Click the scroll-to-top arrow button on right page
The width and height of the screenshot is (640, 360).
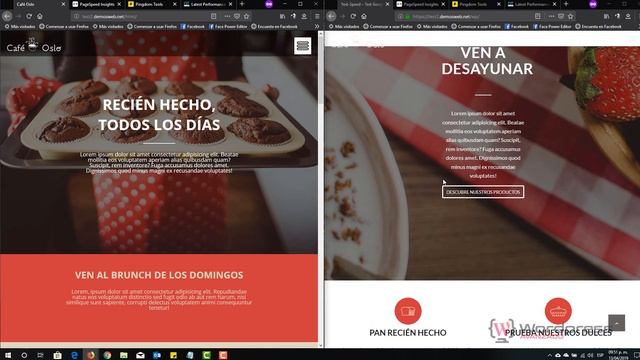pos(616,323)
